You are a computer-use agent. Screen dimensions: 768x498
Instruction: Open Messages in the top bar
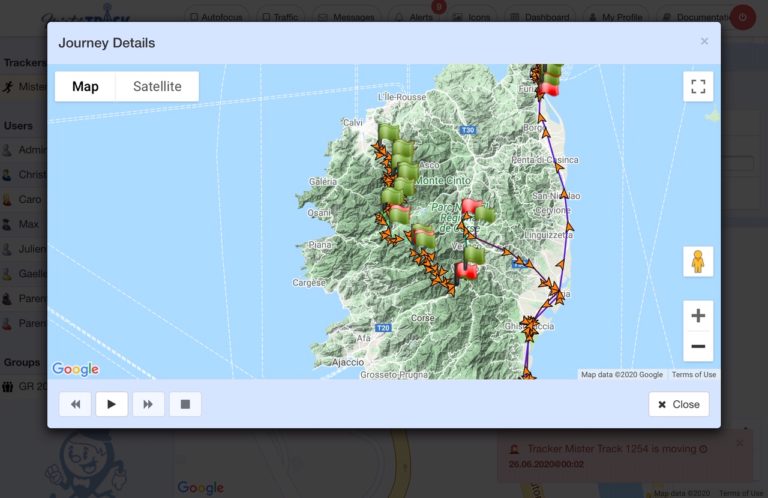point(347,17)
